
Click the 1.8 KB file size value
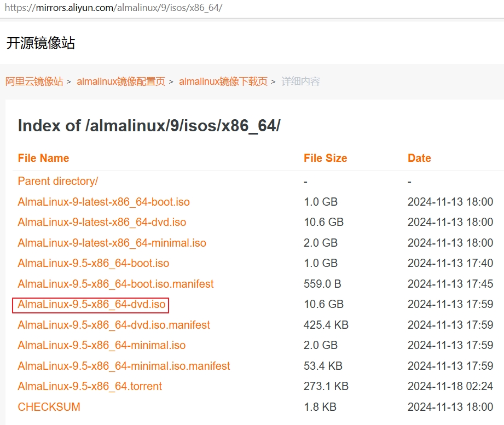tap(320, 407)
